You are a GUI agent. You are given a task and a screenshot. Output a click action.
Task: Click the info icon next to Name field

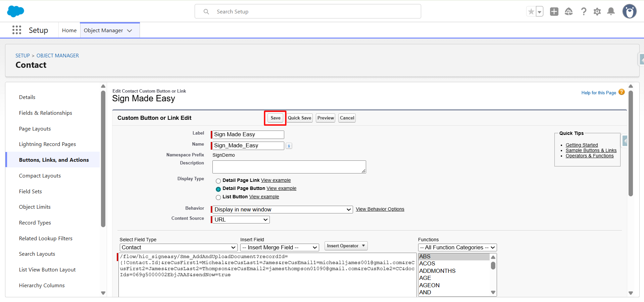(x=289, y=146)
